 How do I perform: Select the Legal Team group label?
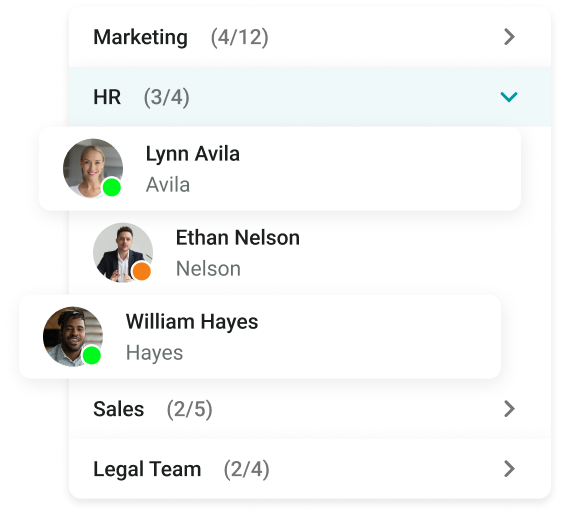pos(147,469)
